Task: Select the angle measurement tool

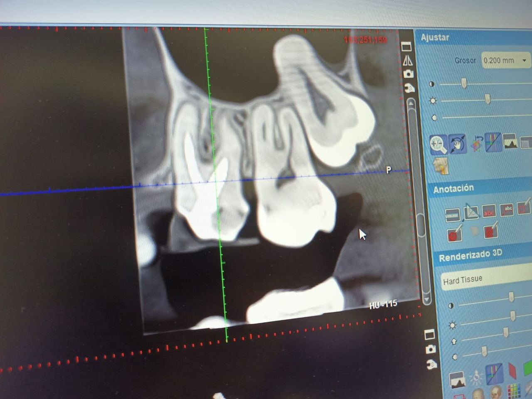Action: [471, 212]
